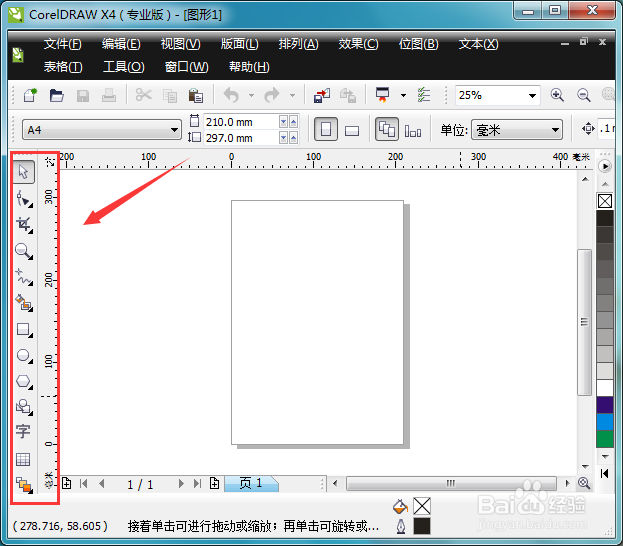Click the Zoom out magnifier
Image resolution: width=623 pixels, height=546 pixels.
point(583,95)
